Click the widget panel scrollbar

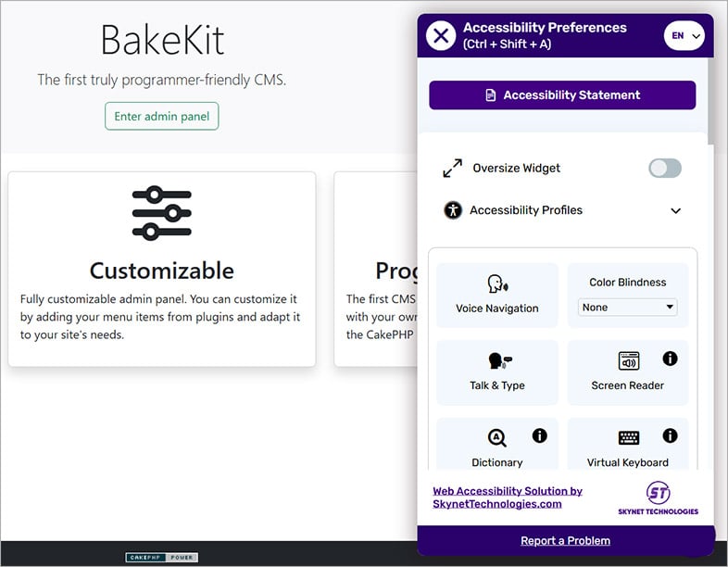point(710,100)
